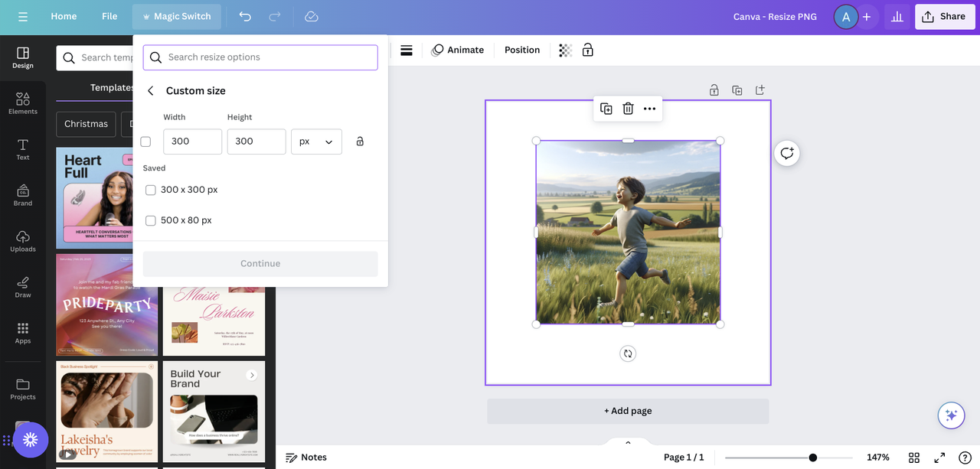Image resolution: width=980 pixels, height=469 pixels.
Task: Open the px unit dropdown
Action: [316, 142]
